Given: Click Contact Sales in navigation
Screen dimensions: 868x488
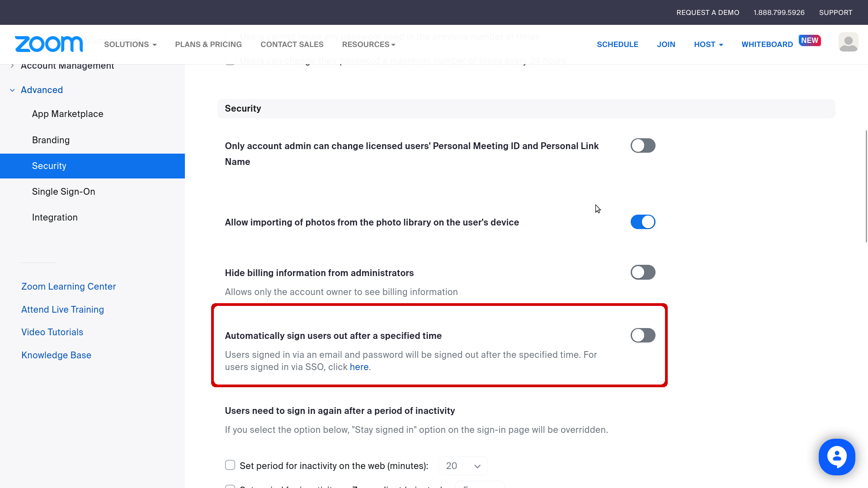Looking at the screenshot, I should [x=292, y=44].
